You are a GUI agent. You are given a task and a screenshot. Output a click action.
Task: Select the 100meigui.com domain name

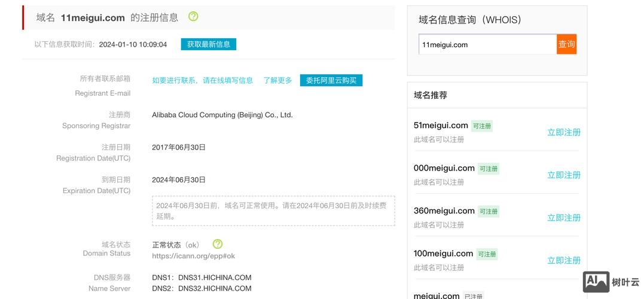443,254
